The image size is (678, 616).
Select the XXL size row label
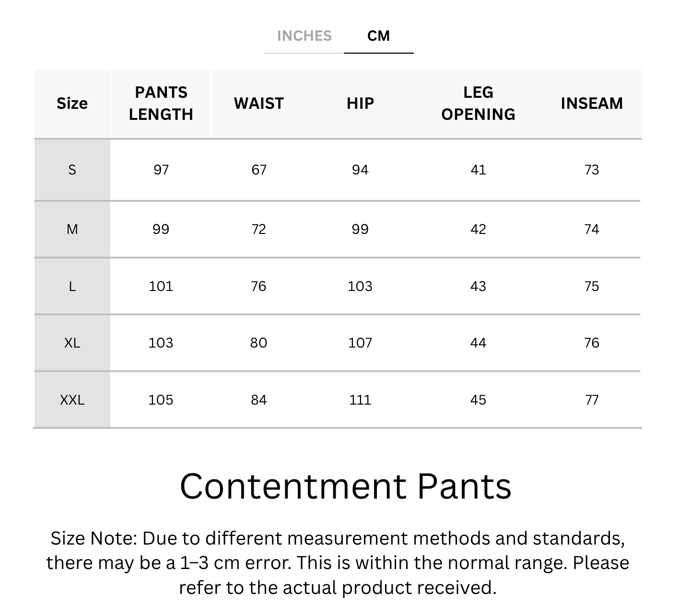(72, 400)
